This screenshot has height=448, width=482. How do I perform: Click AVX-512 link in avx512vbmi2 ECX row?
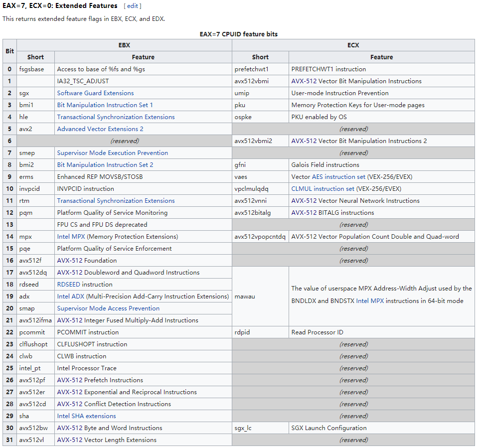pyautogui.click(x=304, y=141)
